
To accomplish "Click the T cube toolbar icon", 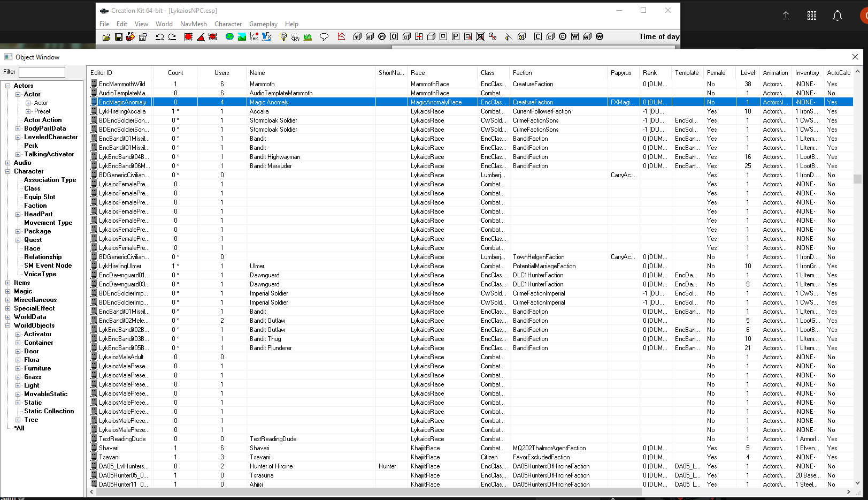I will [x=357, y=37].
